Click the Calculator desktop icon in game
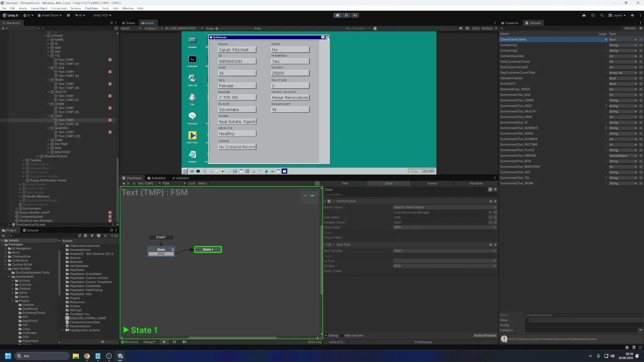Viewport: 644px width, 362px height. click(x=192, y=42)
